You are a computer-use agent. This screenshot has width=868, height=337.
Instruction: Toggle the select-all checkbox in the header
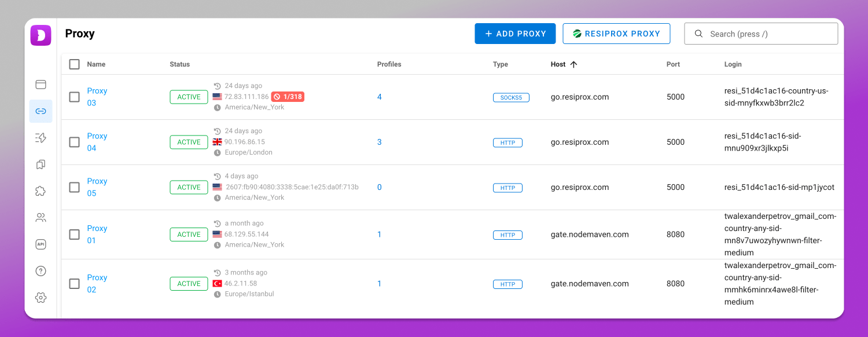[x=74, y=64]
